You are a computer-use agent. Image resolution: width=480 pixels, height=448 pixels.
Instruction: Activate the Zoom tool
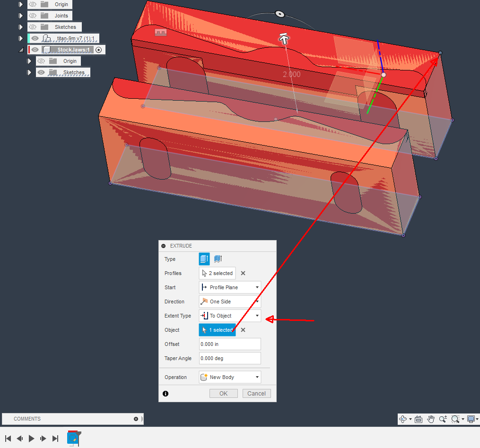(443, 419)
